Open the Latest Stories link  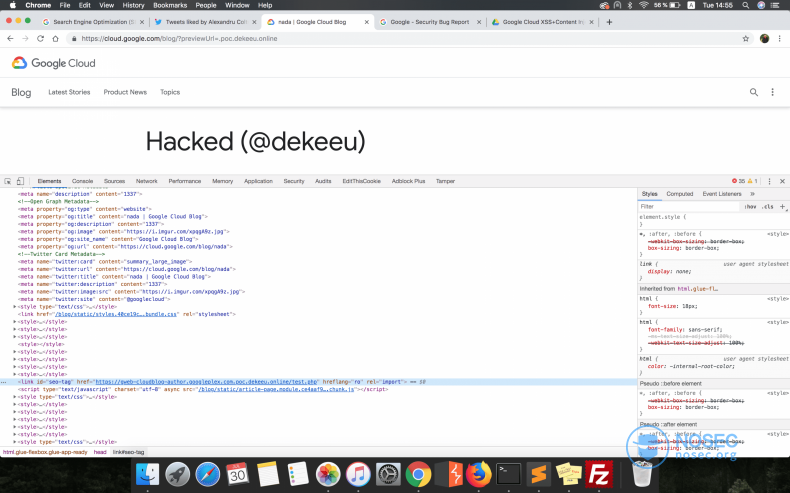tap(69, 92)
